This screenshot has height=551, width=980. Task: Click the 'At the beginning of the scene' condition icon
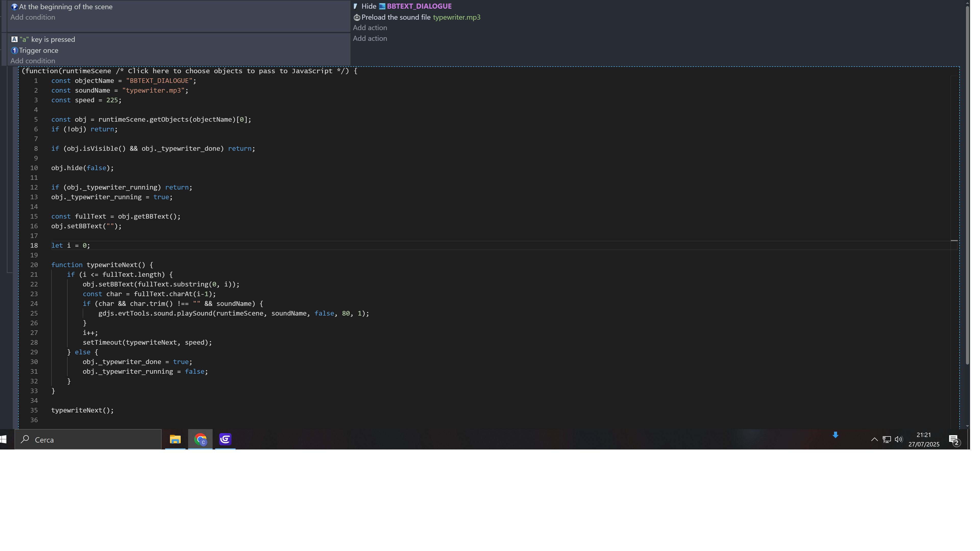coord(15,7)
